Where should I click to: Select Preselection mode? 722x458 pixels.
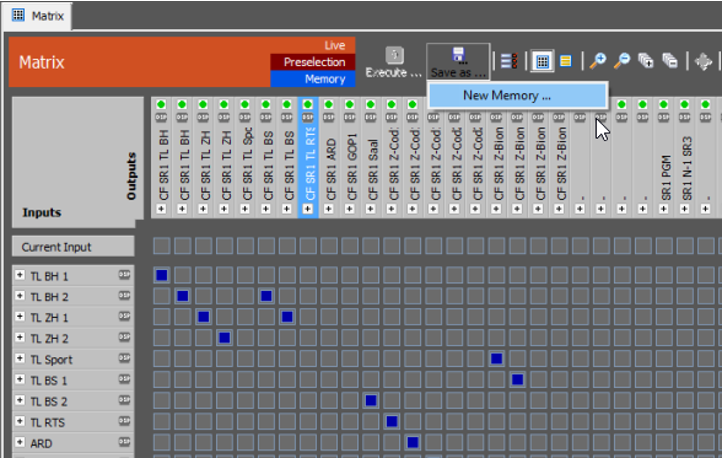[x=313, y=62]
